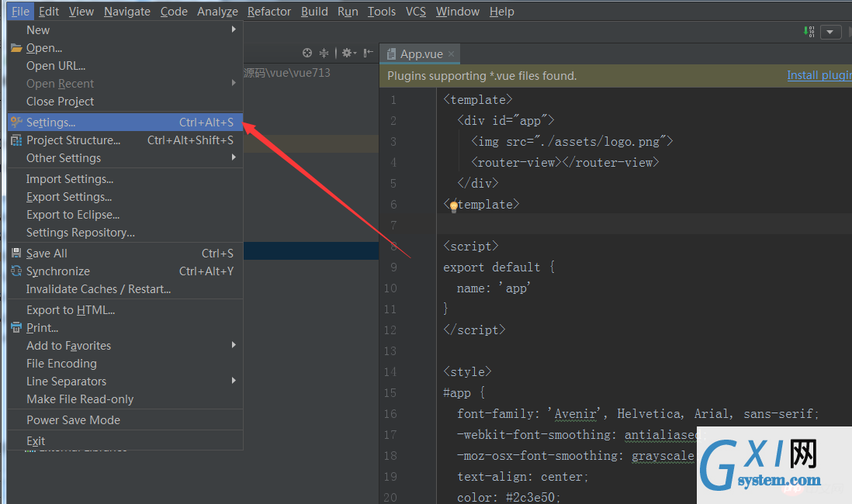Open the Tools menu

coord(382,12)
